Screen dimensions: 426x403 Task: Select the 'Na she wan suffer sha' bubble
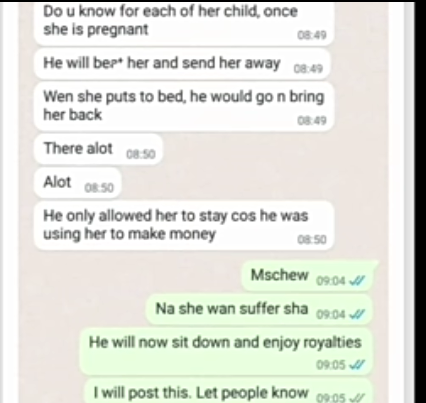(259, 310)
